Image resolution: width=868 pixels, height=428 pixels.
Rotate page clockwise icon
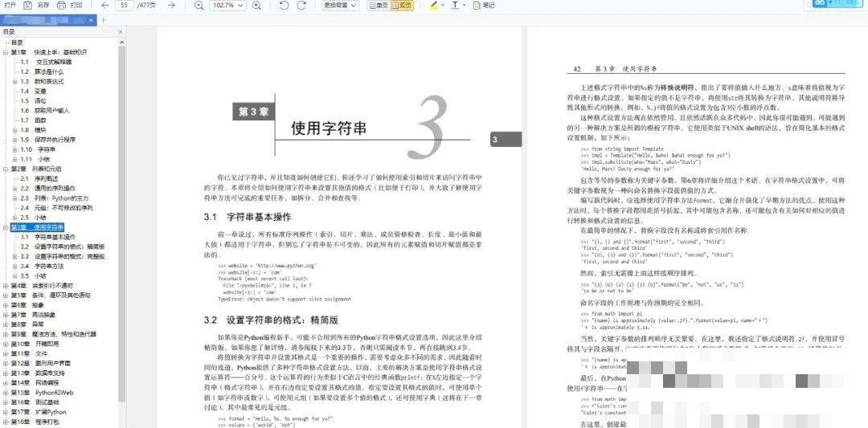(x=301, y=5)
